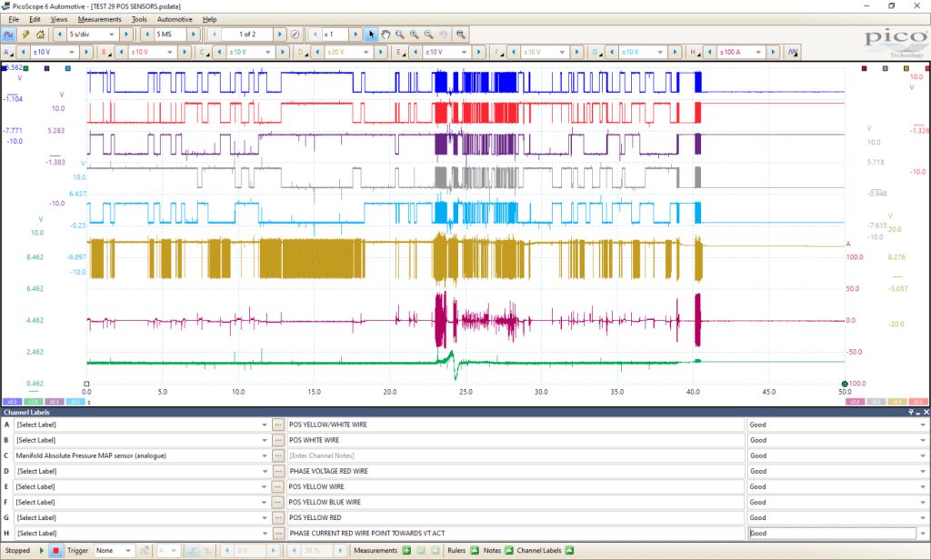931x560 pixels.
Task: Toggle the Channel Labels panel
Action: tap(569, 551)
